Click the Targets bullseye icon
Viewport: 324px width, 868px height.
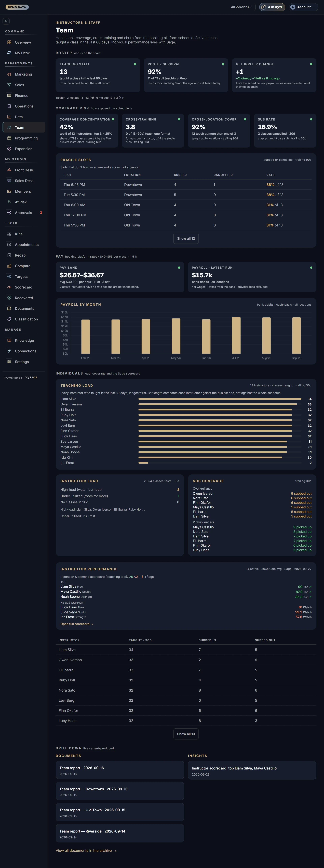[x=9, y=277]
